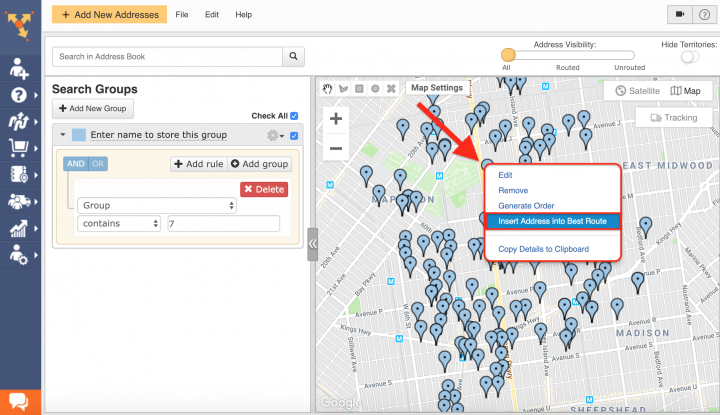Choose Generate Order in context menu
This screenshot has height=415, width=720.
coord(526,206)
